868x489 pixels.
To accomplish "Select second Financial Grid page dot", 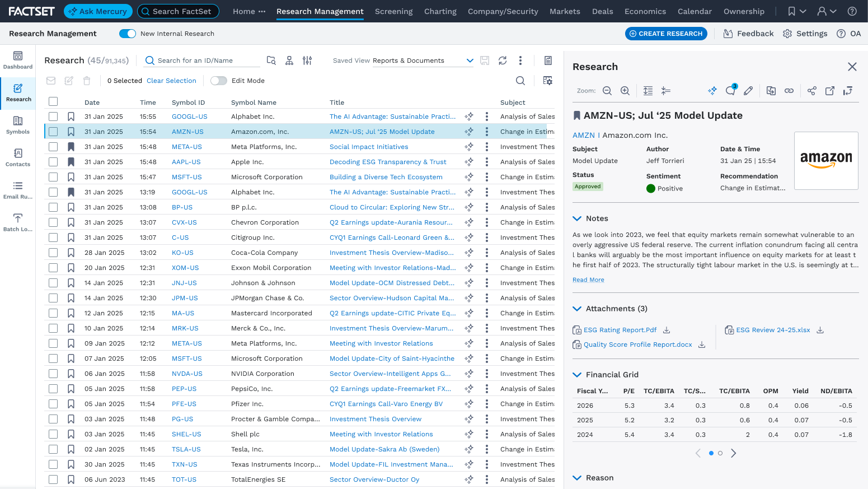I will 720,453.
